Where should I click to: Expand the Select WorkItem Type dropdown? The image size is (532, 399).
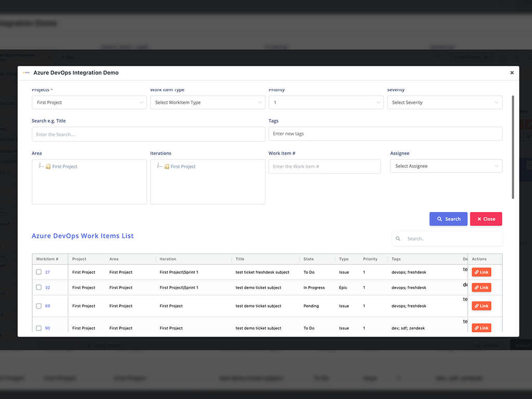coord(208,102)
